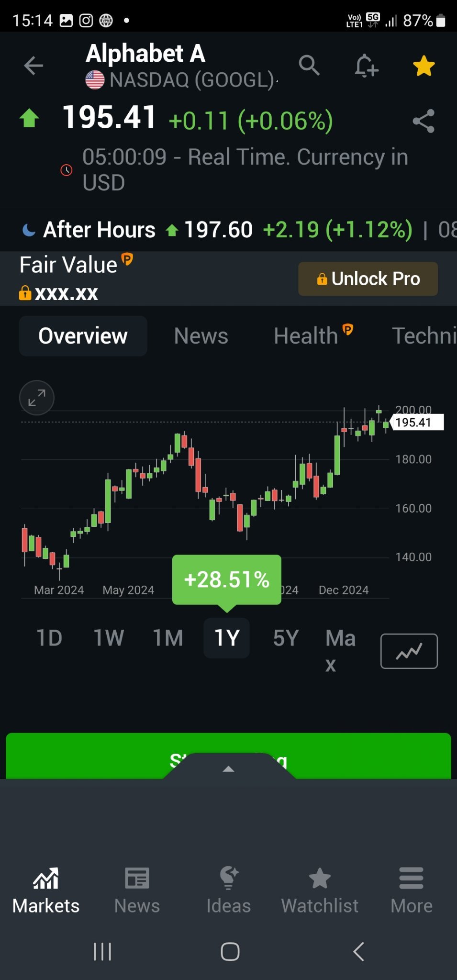Viewport: 457px width, 980px height.
Task: Tap After Hours price 197.60
Action: [x=218, y=230]
